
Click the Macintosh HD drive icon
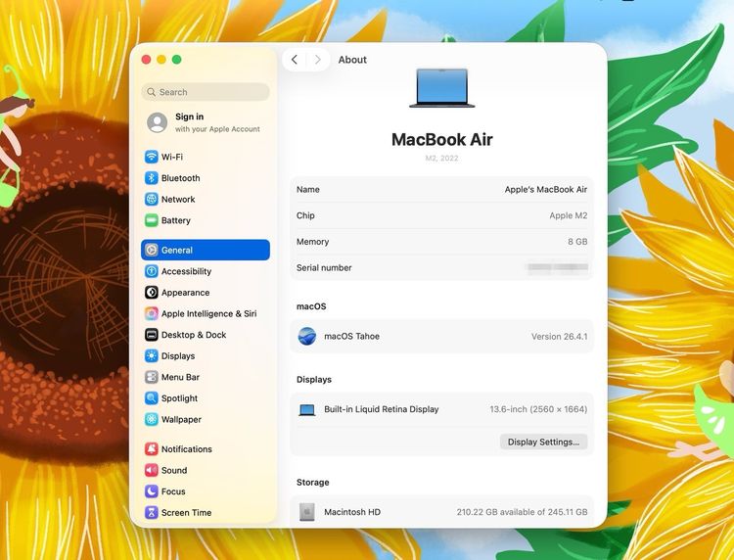tap(307, 512)
